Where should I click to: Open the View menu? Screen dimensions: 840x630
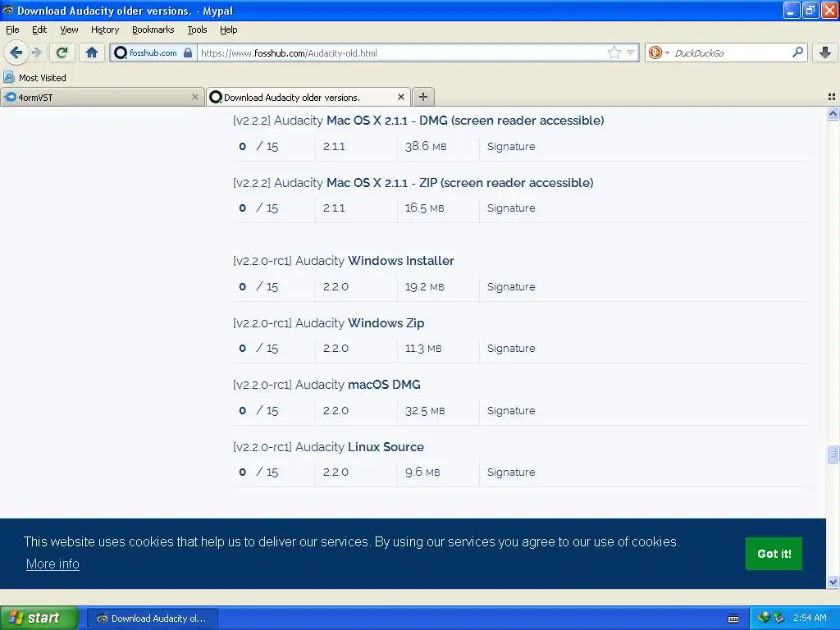(x=69, y=30)
